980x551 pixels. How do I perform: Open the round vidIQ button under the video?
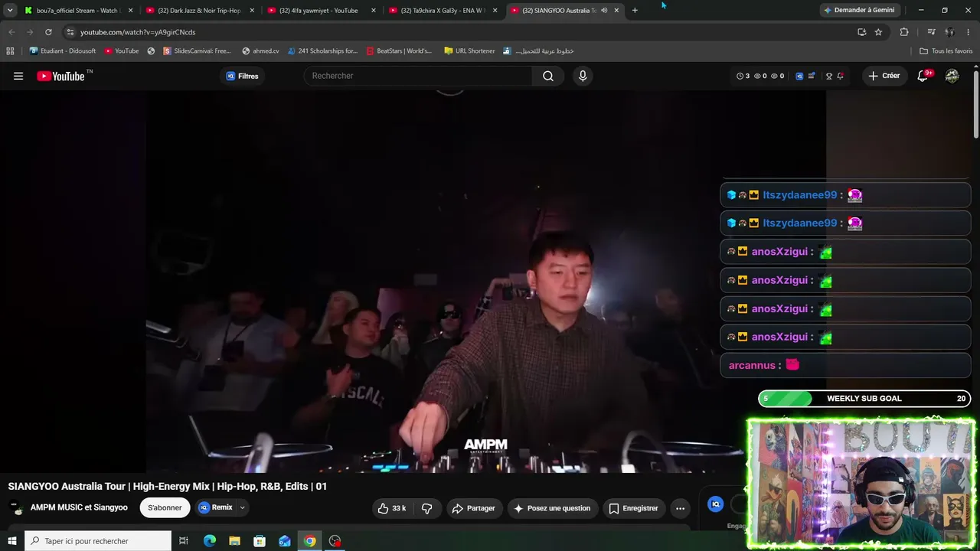[x=715, y=504]
